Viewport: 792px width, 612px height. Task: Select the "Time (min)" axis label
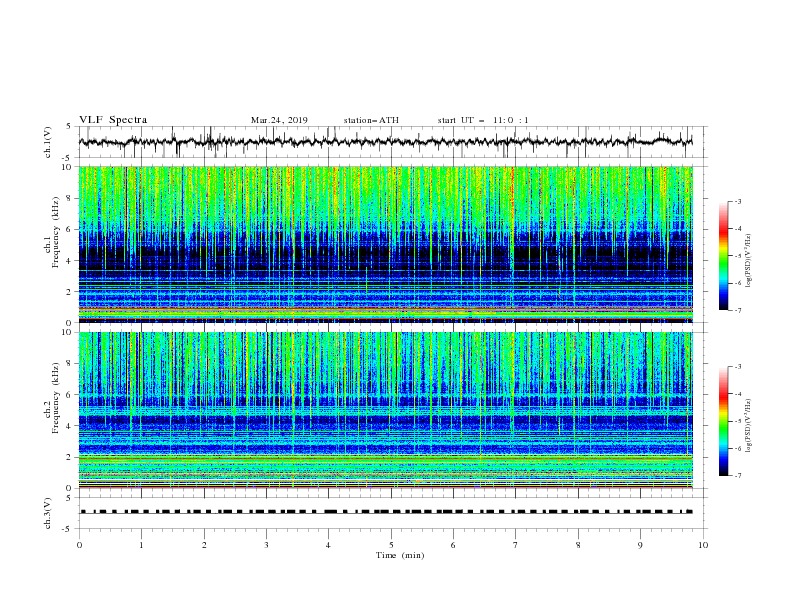click(x=400, y=555)
